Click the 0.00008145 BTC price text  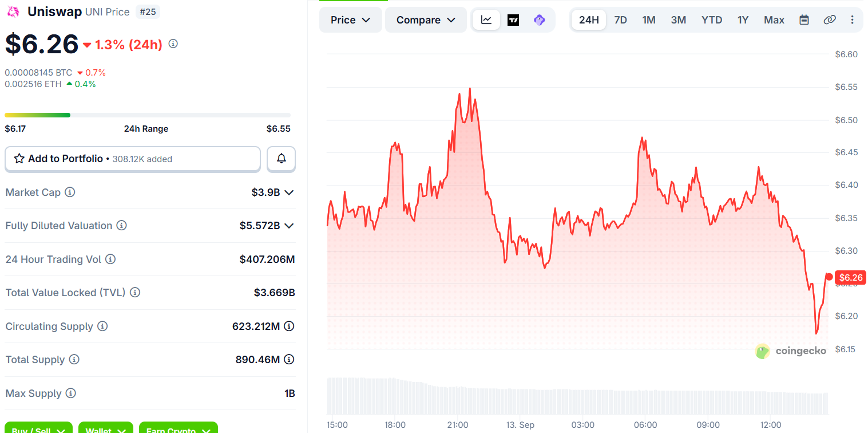38,73
